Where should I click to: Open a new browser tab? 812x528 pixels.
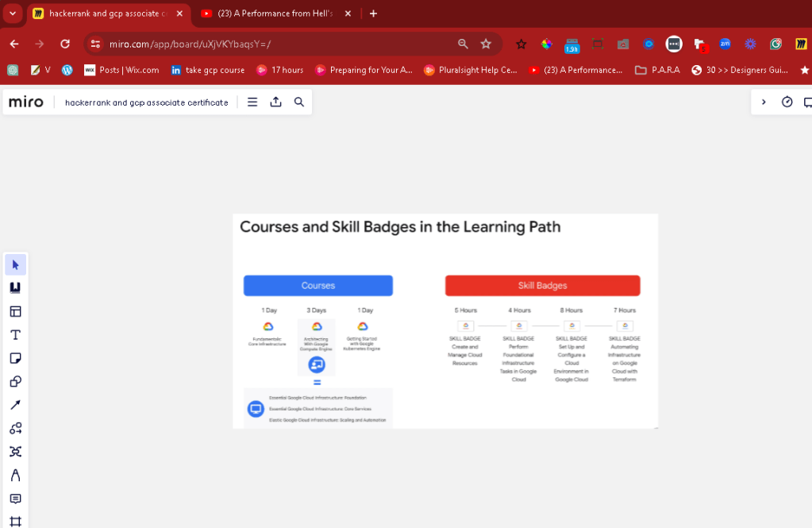tap(373, 13)
